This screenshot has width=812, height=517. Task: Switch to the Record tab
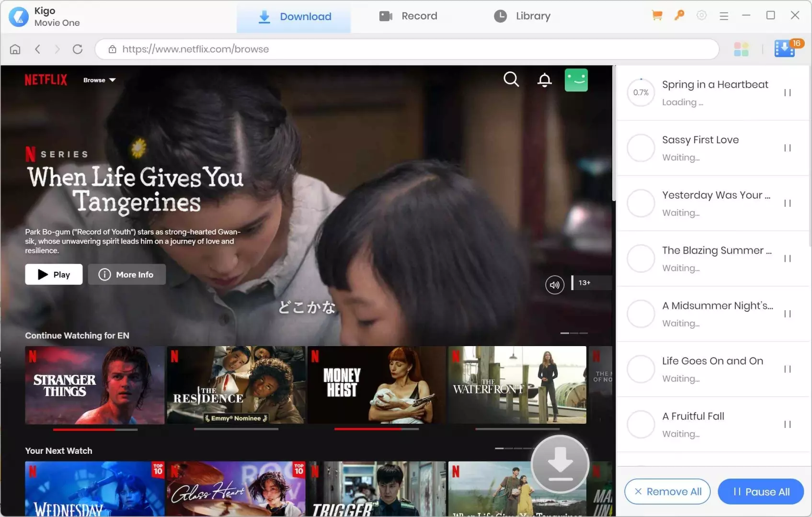[x=408, y=16]
